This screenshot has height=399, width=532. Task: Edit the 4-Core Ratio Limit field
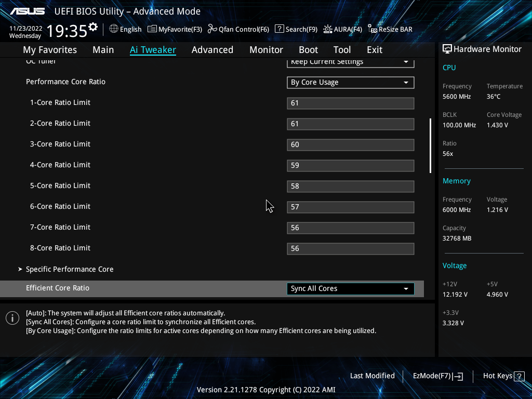tap(351, 166)
